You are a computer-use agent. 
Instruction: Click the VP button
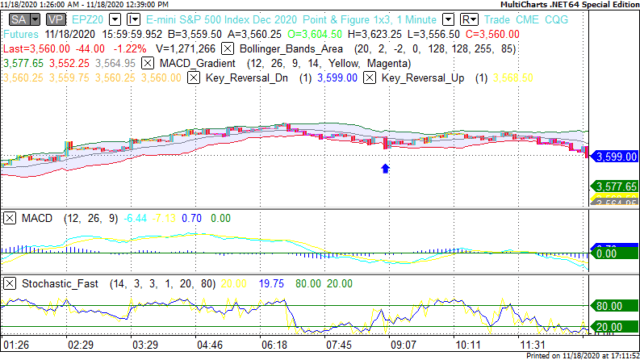[56, 19]
